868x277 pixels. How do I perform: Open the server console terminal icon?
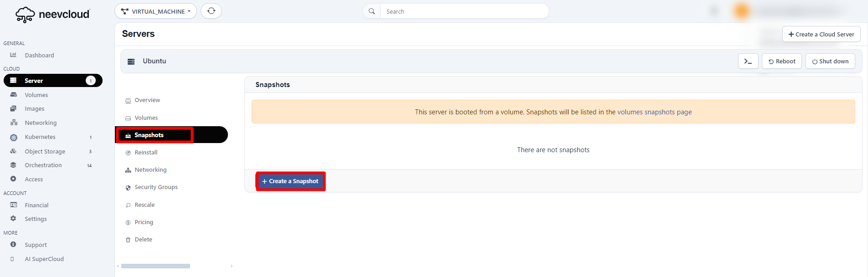coord(748,61)
